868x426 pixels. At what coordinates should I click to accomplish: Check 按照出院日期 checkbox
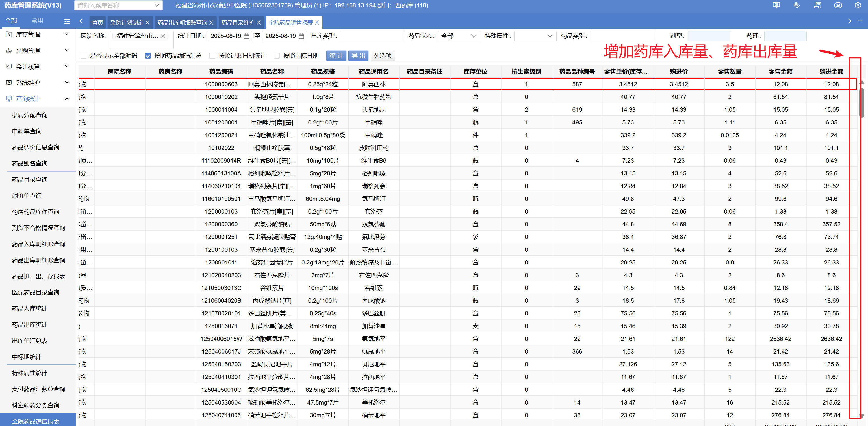[x=277, y=56]
